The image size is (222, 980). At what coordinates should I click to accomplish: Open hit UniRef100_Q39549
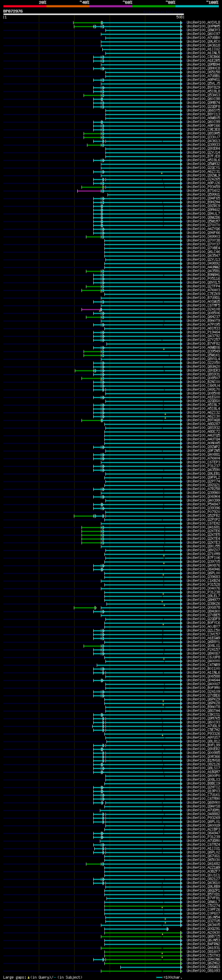click(203, 351)
